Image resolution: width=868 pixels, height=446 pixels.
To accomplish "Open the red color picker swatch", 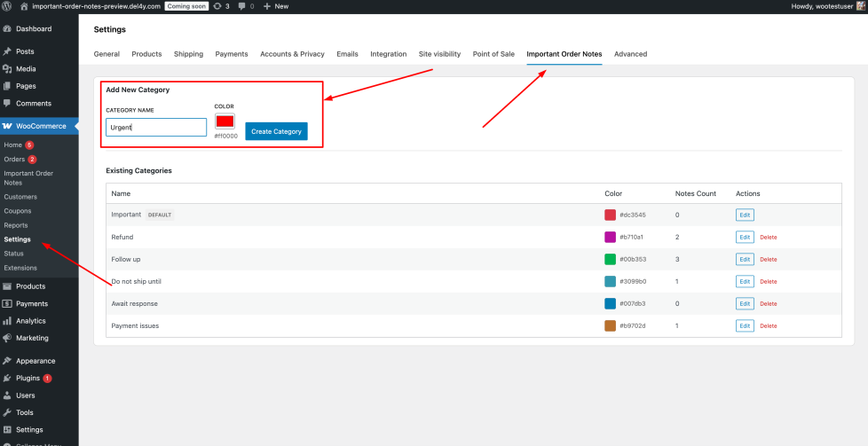I will click(225, 121).
